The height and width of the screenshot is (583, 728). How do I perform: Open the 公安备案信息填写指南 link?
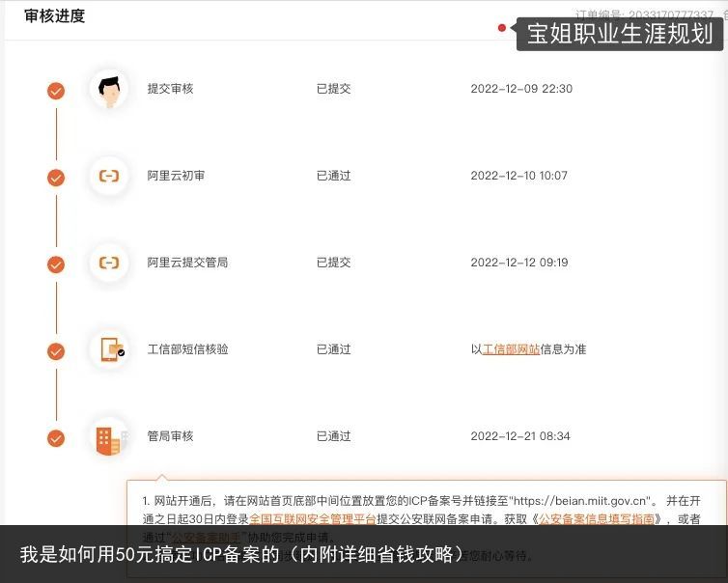pos(597,519)
